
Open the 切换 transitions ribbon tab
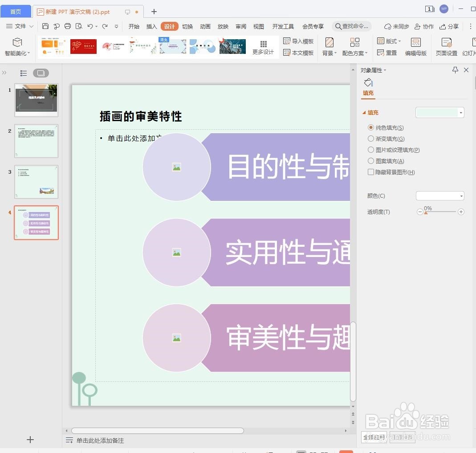(x=187, y=26)
